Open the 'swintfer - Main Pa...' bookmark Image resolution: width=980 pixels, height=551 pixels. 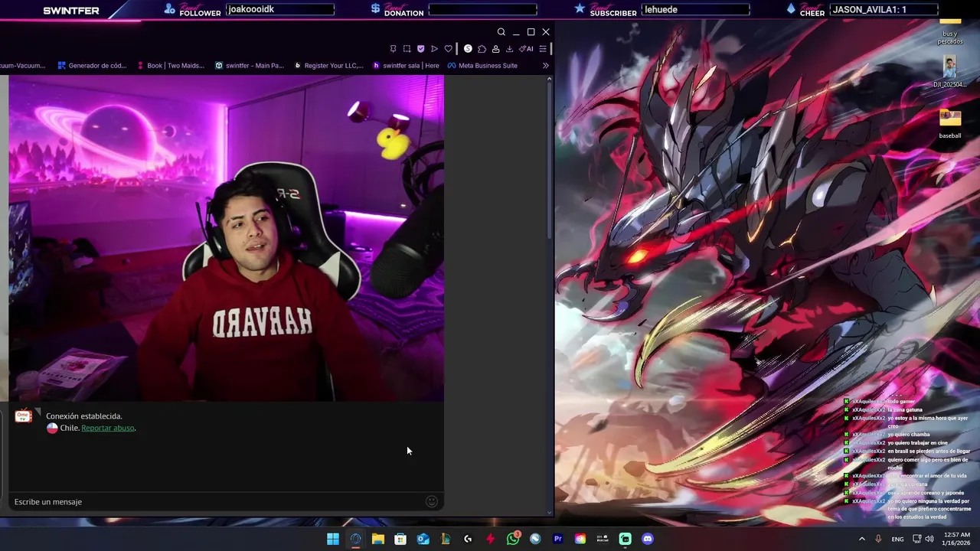coord(250,66)
